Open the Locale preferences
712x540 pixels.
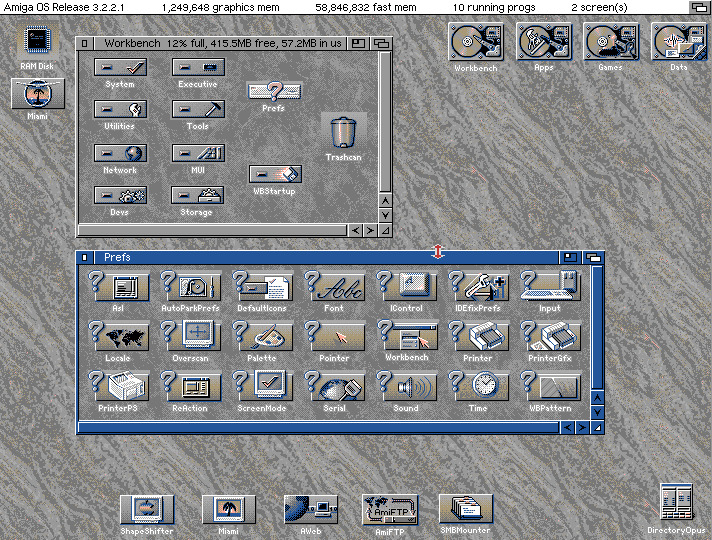(x=119, y=336)
